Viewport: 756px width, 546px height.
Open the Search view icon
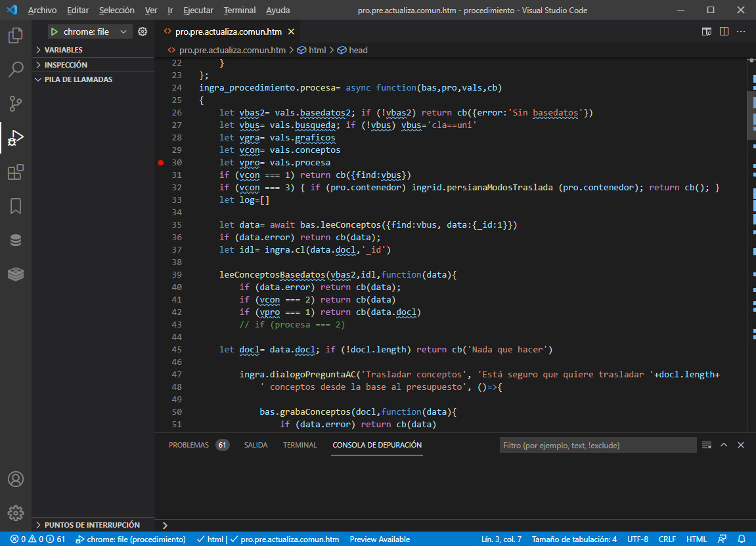point(16,70)
